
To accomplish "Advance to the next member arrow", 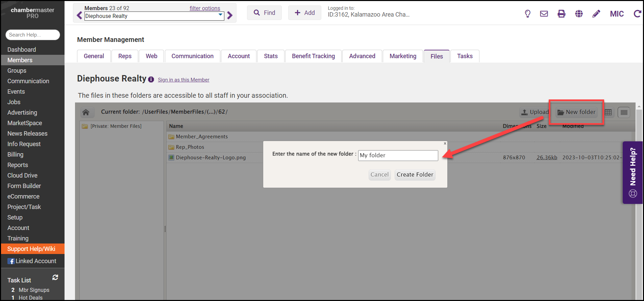I will pos(230,16).
